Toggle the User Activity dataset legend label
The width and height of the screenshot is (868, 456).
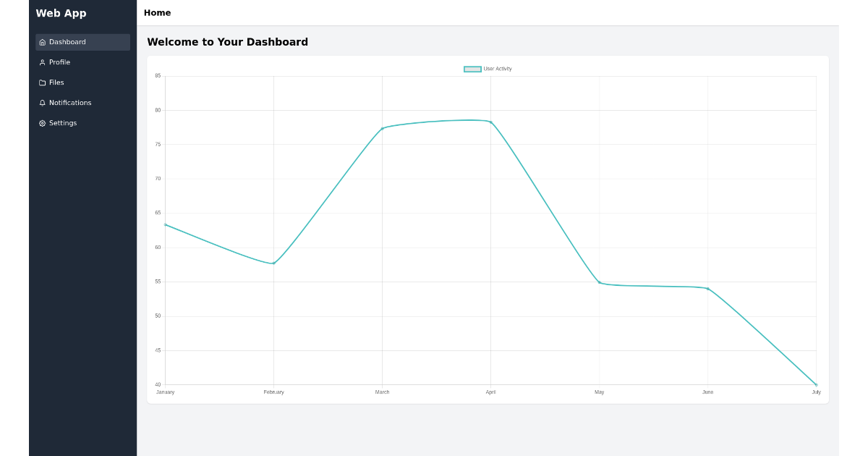pyautogui.click(x=498, y=69)
